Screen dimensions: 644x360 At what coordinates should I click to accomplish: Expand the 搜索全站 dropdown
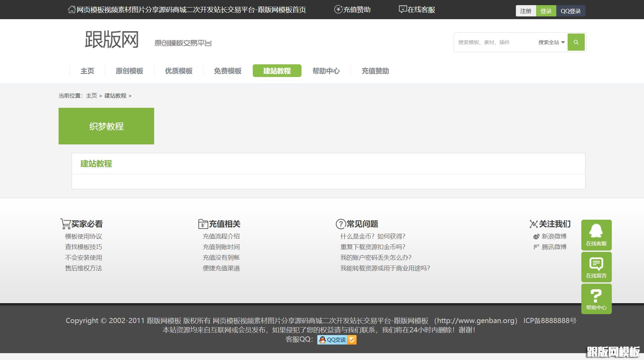pos(550,42)
